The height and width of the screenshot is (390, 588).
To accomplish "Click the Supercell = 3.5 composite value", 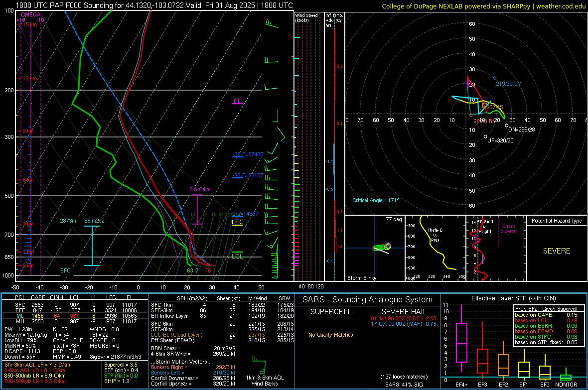I will [x=121, y=365].
